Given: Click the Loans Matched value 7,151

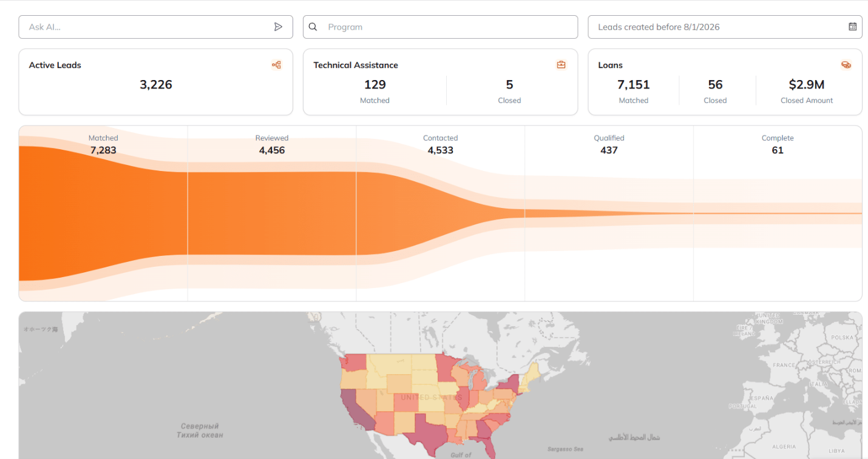Looking at the screenshot, I should [x=634, y=85].
